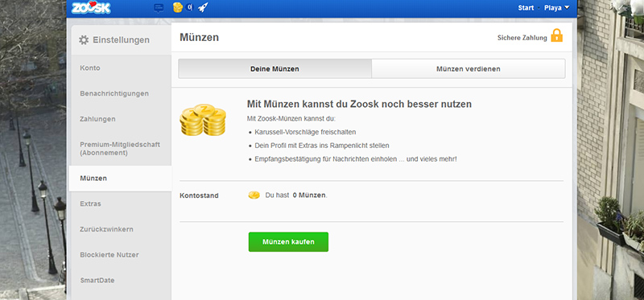Click the gold coins icon in header

177,7
